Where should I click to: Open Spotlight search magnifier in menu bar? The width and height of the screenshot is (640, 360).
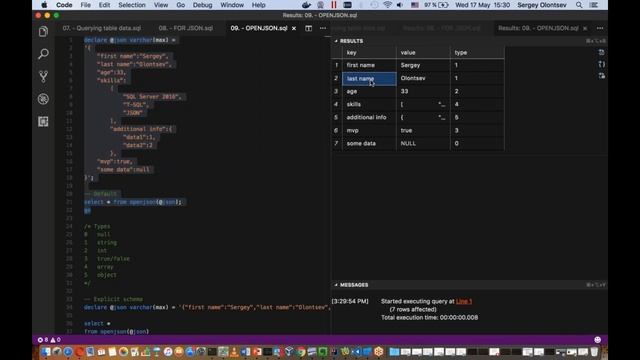579,5
